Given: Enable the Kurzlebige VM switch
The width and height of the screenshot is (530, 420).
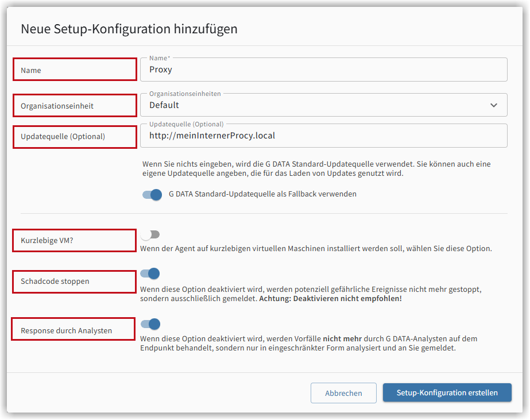Looking at the screenshot, I should 150,234.
